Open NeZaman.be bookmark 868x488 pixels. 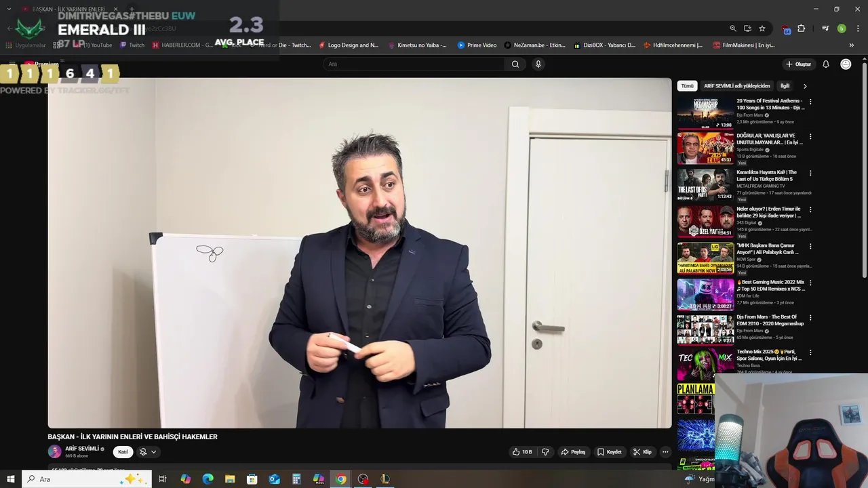point(535,45)
